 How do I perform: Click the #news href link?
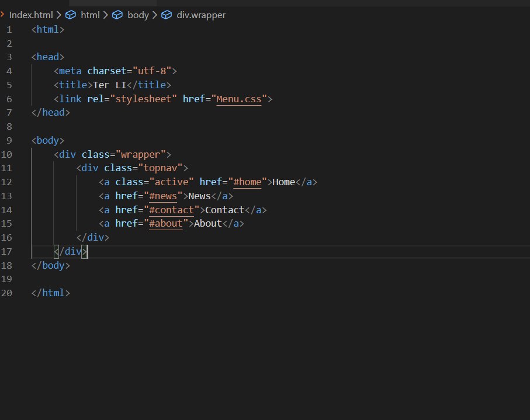click(163, 196)
